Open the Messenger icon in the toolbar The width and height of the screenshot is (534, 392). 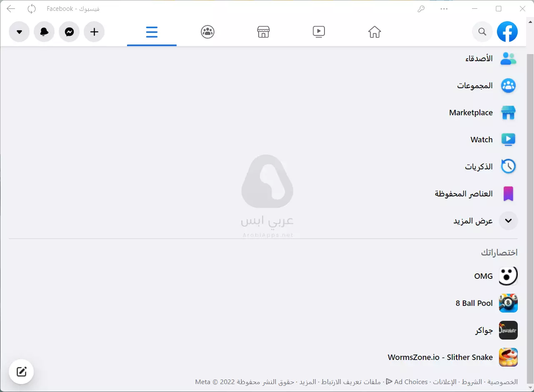point(69,32)
